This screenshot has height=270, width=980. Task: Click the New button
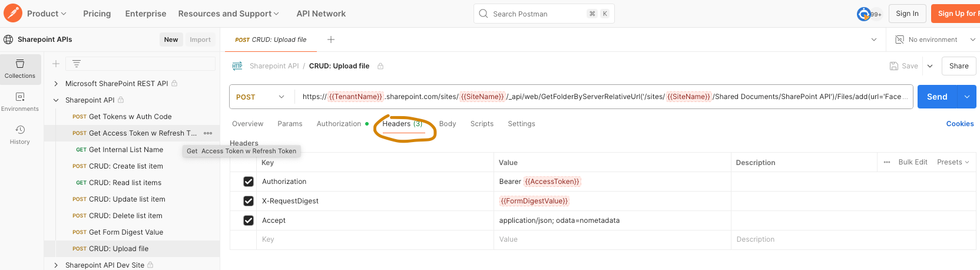click(x=171, y=39)
